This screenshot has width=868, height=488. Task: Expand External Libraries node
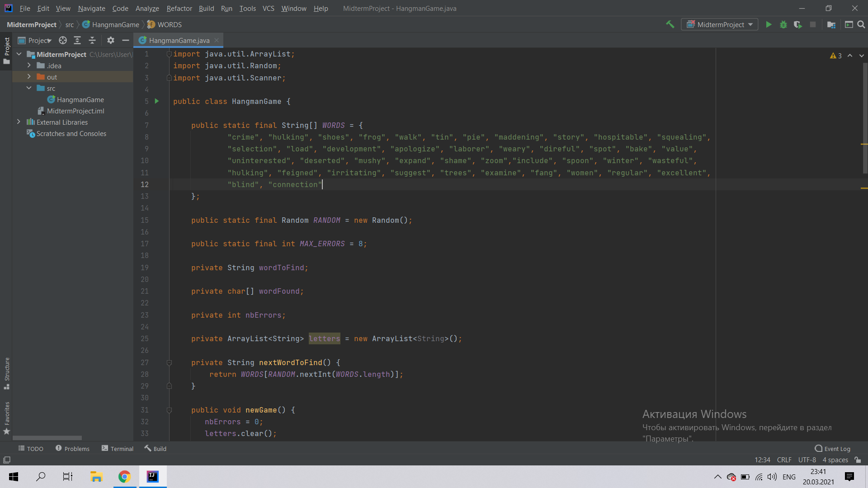click(19, 122)
